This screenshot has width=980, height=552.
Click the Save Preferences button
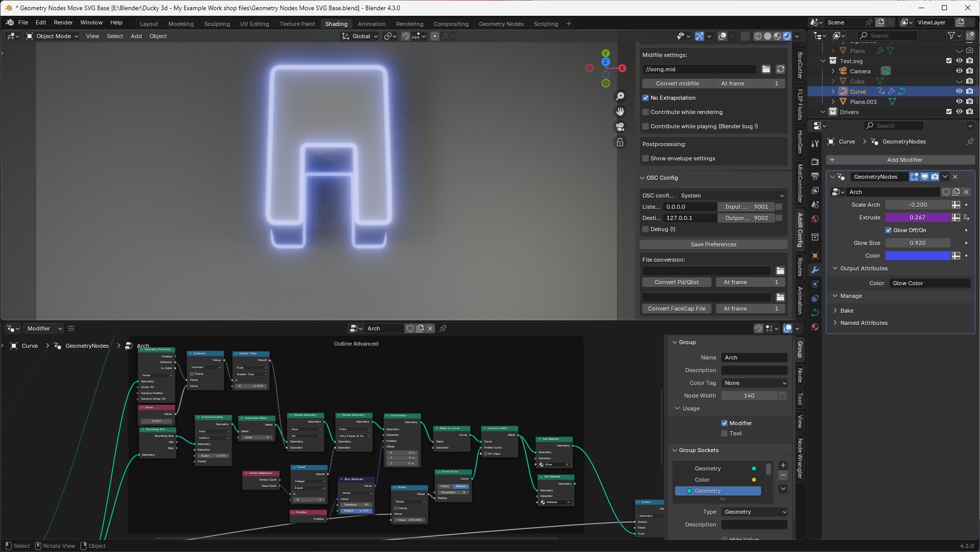pyautogui.click(x=713, y=244)
